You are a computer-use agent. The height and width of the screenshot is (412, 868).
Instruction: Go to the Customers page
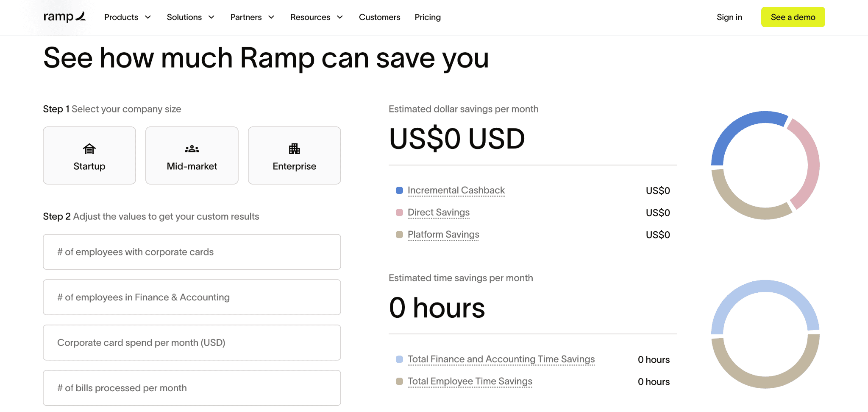click(x=379, y=17)
